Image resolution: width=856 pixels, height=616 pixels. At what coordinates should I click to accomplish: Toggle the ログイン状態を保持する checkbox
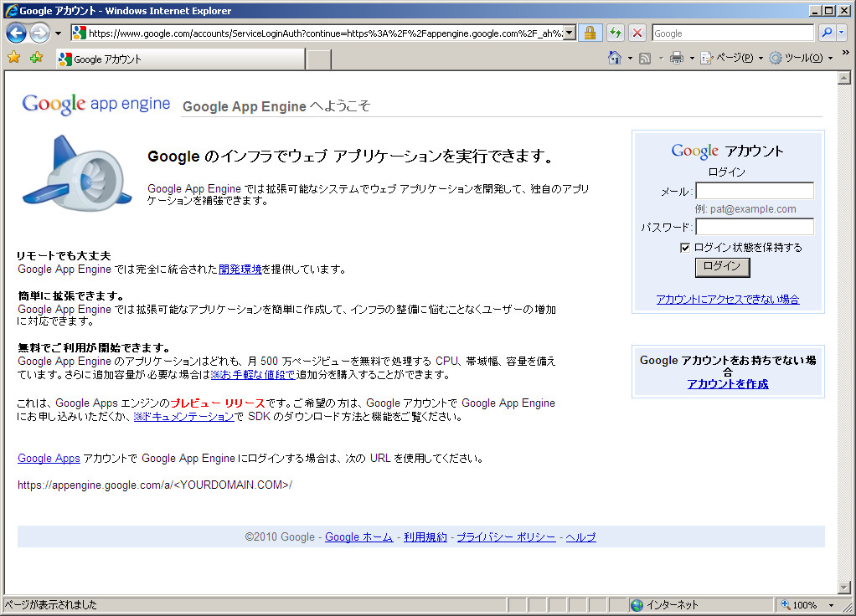685,248
